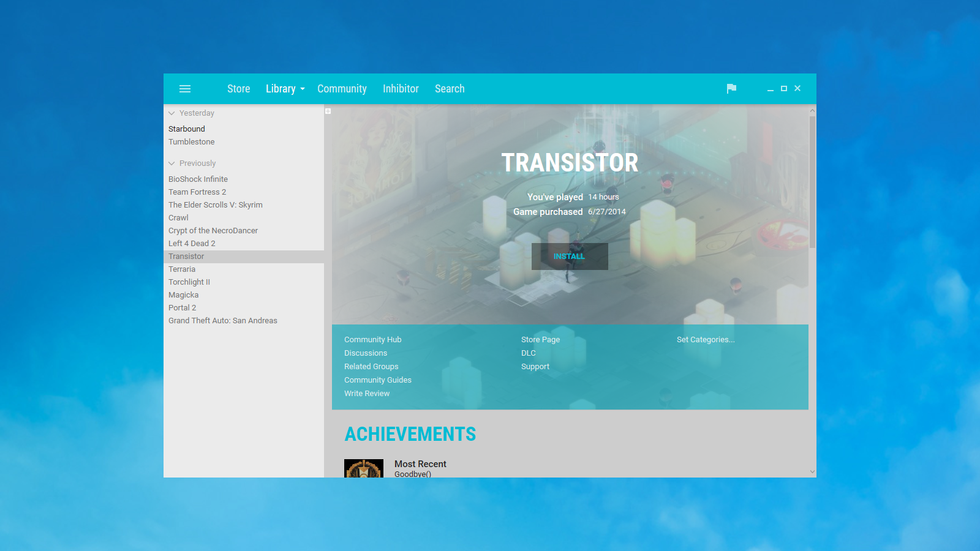Close the Steam window
The image size is (980, 551).
point(797,88)
